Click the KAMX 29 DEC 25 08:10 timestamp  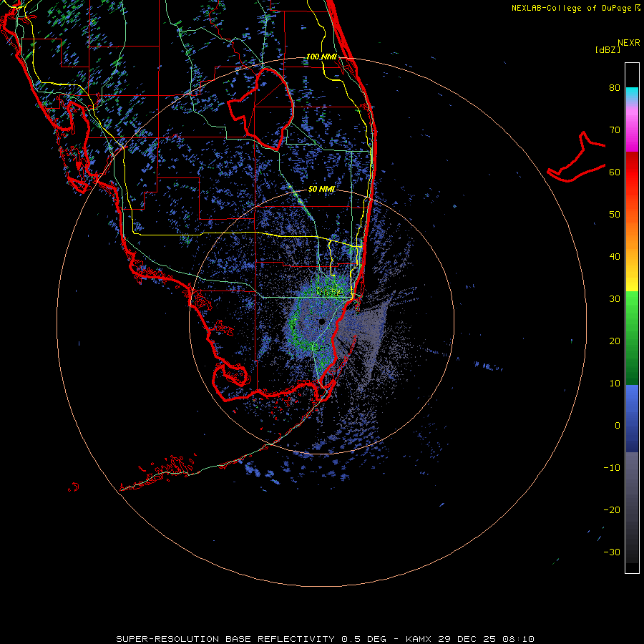point(470,639)
